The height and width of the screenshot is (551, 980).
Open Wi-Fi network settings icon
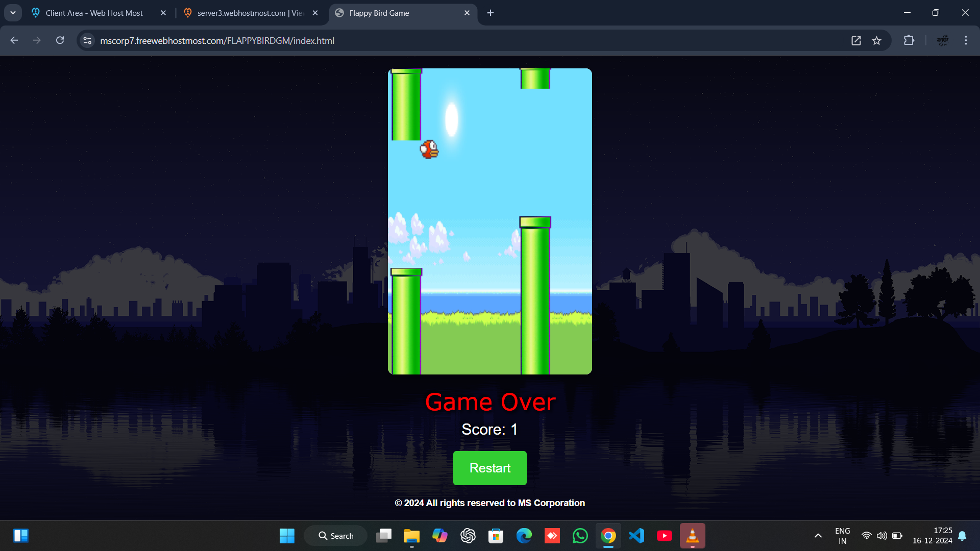(867, 536)
